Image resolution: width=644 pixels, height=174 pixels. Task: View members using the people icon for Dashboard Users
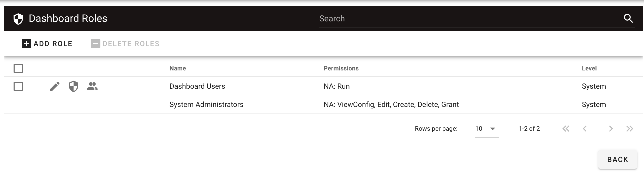click(93, 86)
